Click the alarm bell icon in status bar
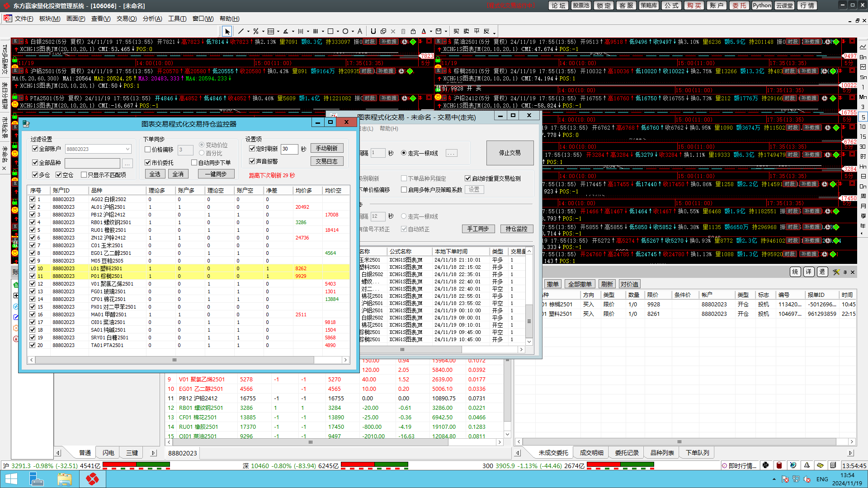This screenshot has height=488, width=868. [x=807, y=465]
